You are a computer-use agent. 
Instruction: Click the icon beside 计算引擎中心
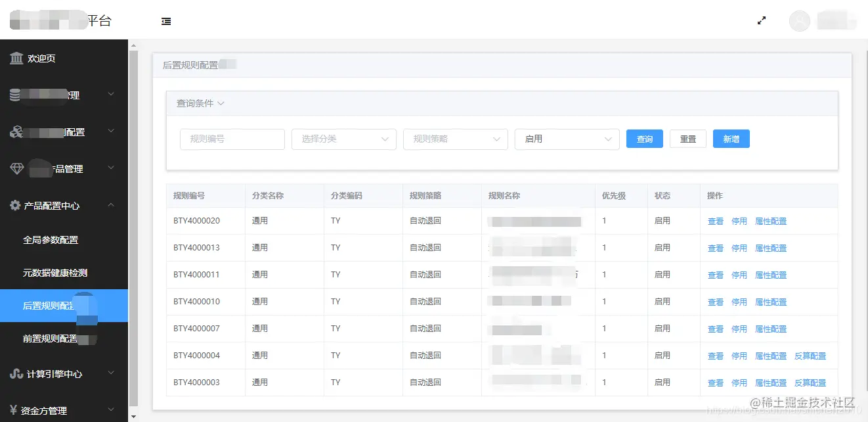pyautogui.click(x=16, y=374)
